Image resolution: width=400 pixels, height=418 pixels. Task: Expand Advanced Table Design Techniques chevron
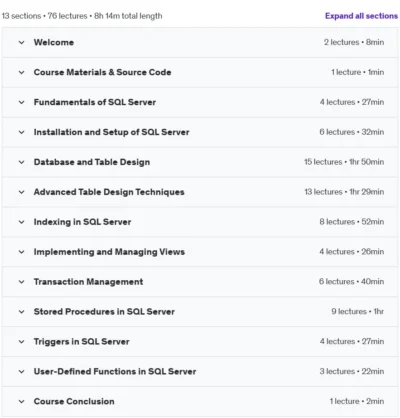22,192
